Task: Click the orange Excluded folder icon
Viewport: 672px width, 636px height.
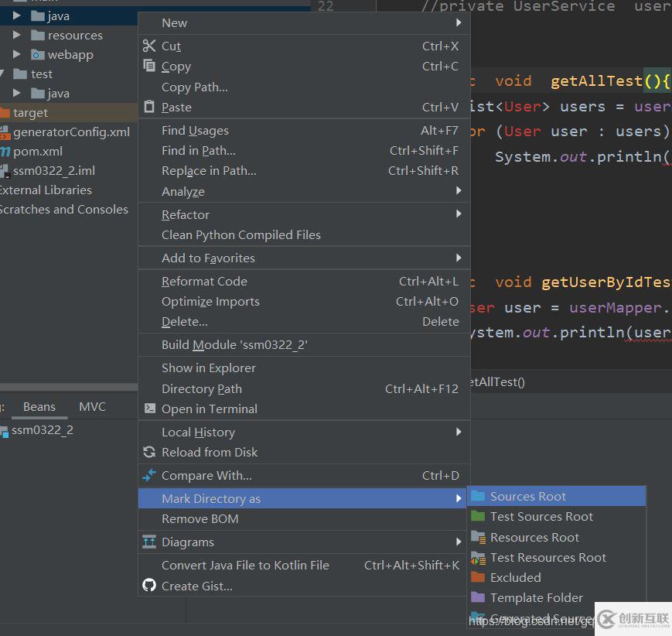Action: (x=478, y=577)
